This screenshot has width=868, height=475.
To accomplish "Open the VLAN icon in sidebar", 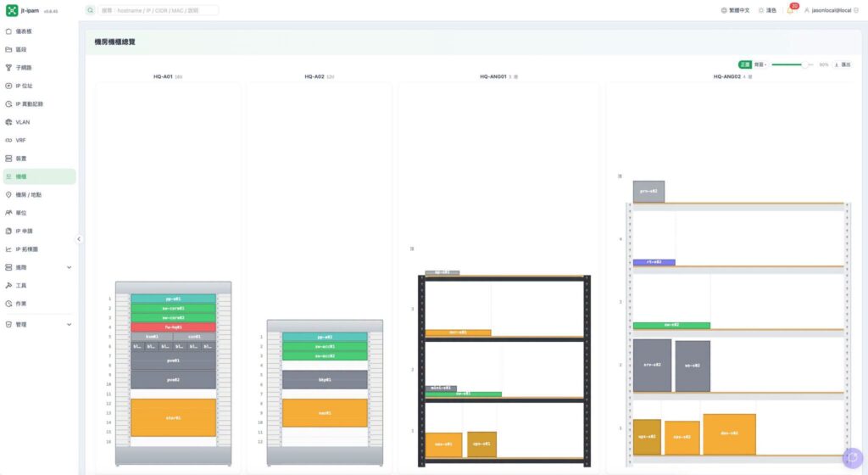I will coord(8,122).
